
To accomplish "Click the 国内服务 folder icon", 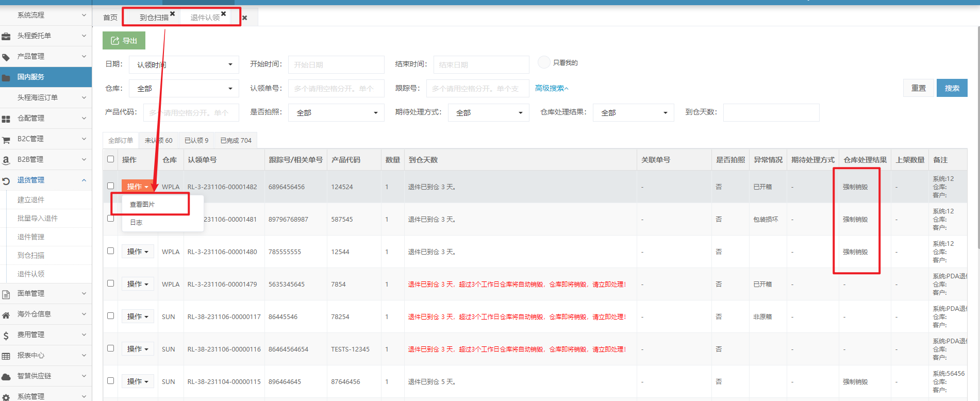I will coord(6,77).
